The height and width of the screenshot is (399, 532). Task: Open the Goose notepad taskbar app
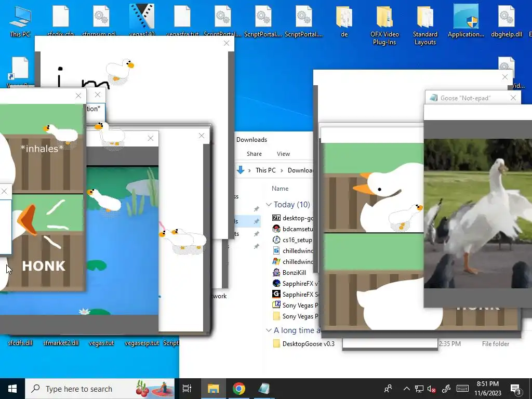coord(264,389)
